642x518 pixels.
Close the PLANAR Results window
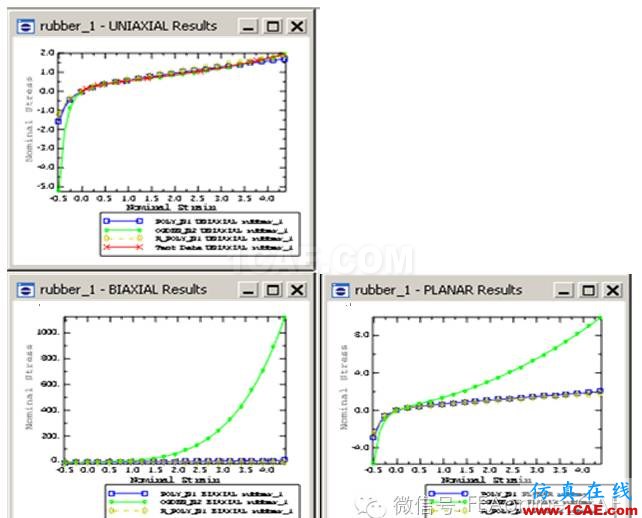point(613,291)
